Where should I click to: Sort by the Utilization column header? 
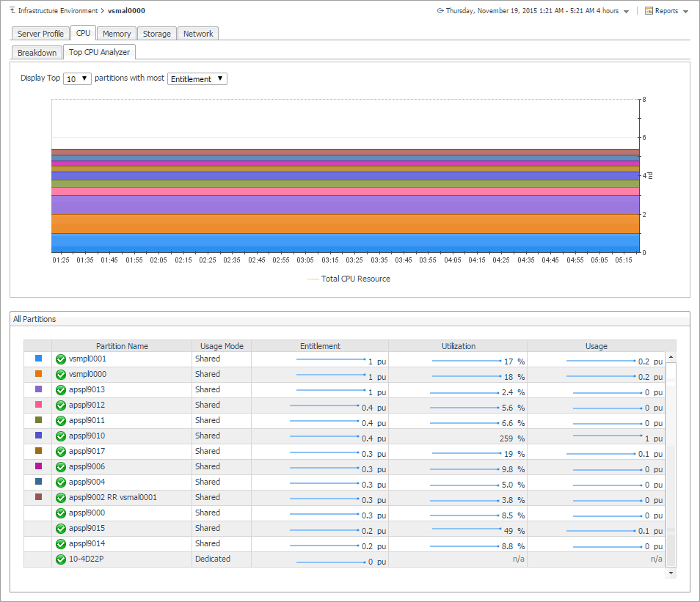coord(458,346)
